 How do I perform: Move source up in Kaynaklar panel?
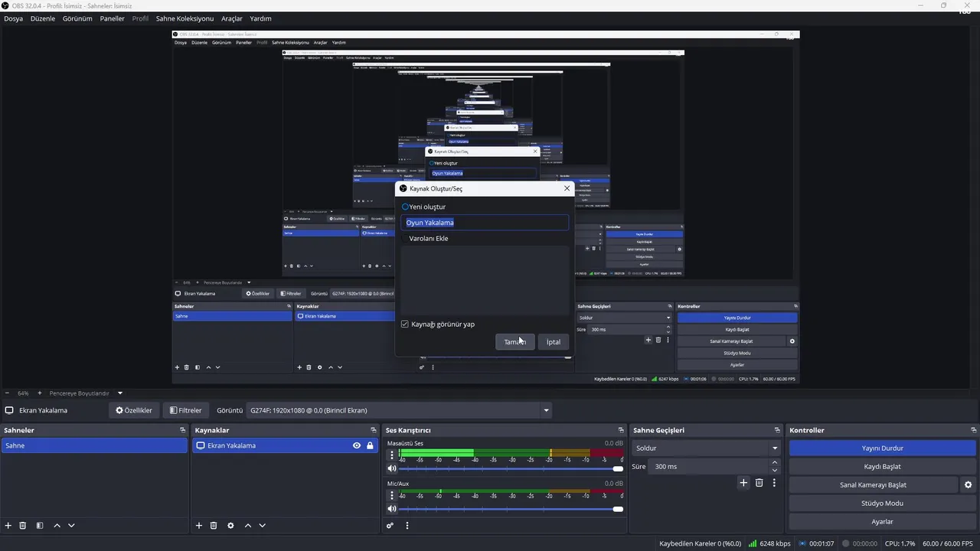click(247, 526)
